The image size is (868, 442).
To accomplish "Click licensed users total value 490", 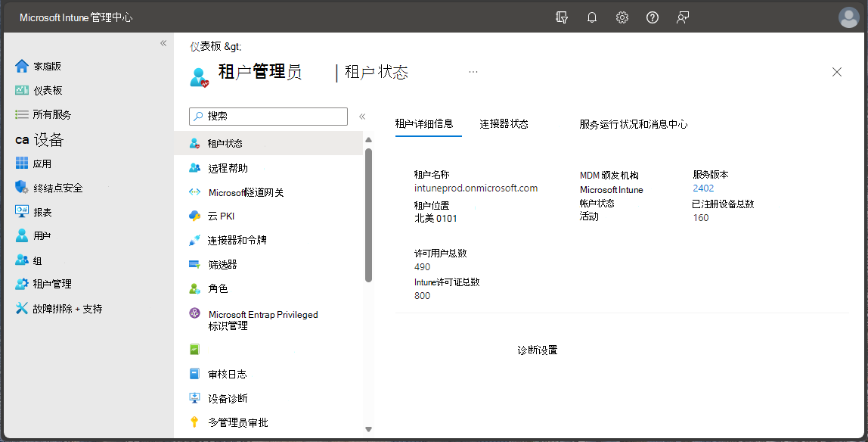I will 422,267.
